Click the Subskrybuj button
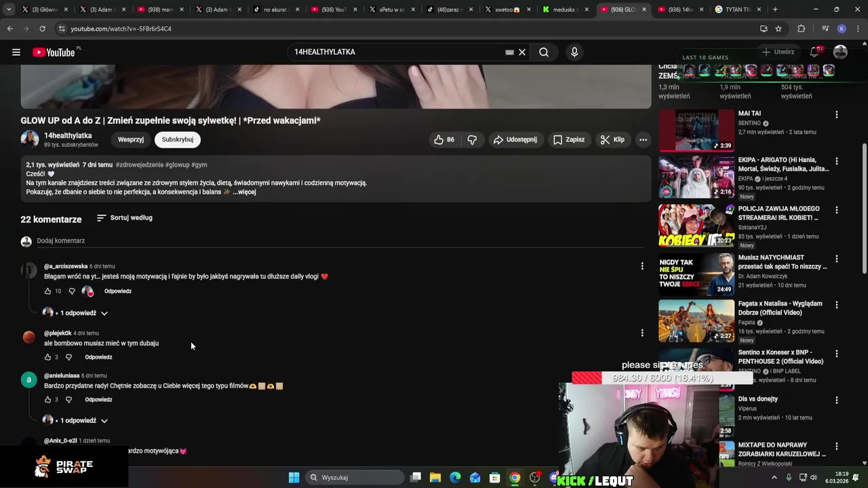Viewport: 868px width, 488px height. [178, 140]
